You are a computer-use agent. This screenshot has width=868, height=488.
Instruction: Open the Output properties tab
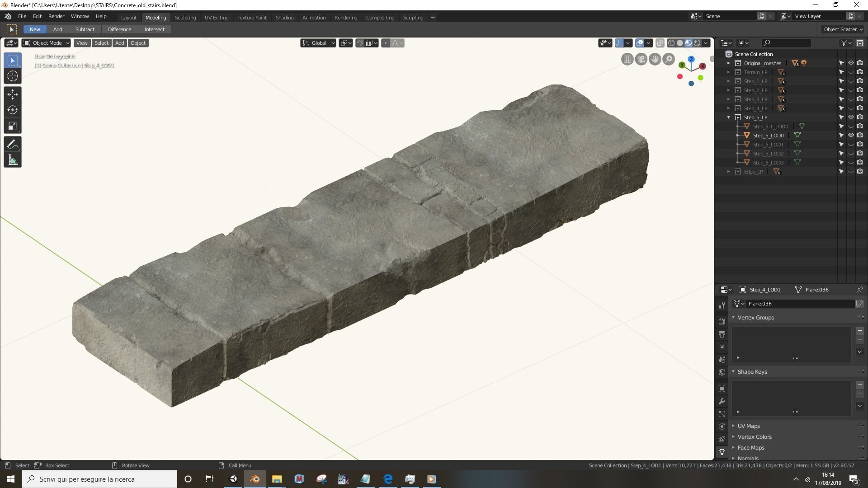tap(722, 334)
